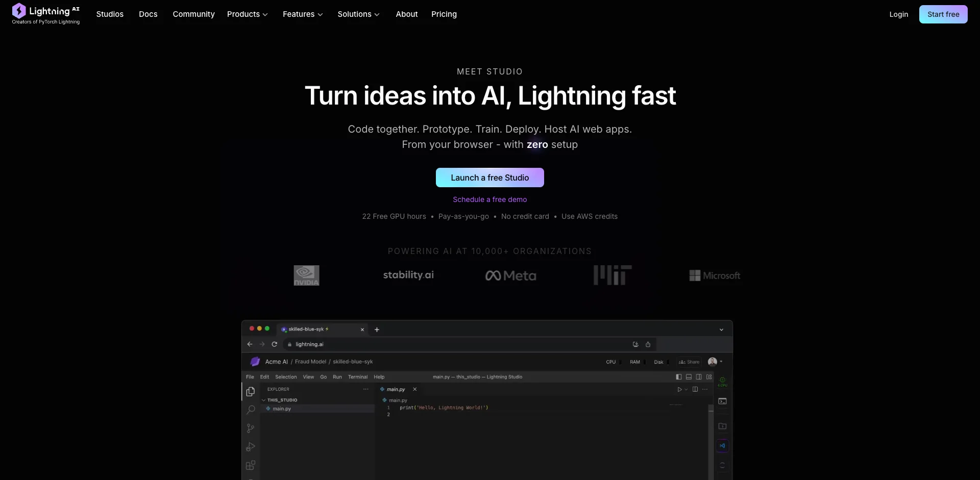Click the NVIDIA logo
The width and height of the screenshot is (980, 480).
click(x=306, y=275)
